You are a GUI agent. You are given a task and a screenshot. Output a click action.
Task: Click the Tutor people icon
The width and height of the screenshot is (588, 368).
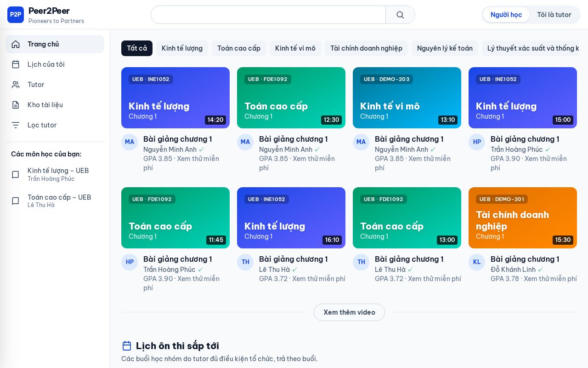tap(16, 85)
